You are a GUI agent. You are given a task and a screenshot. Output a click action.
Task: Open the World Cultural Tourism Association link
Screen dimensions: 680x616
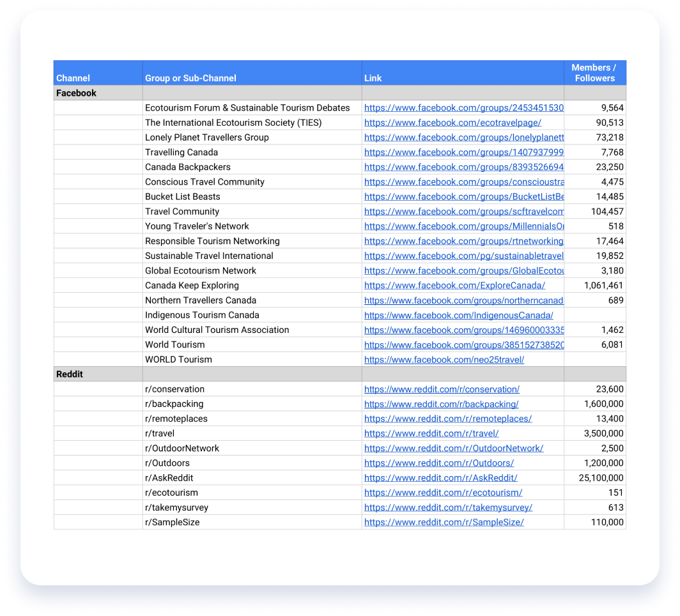(463, 330)
